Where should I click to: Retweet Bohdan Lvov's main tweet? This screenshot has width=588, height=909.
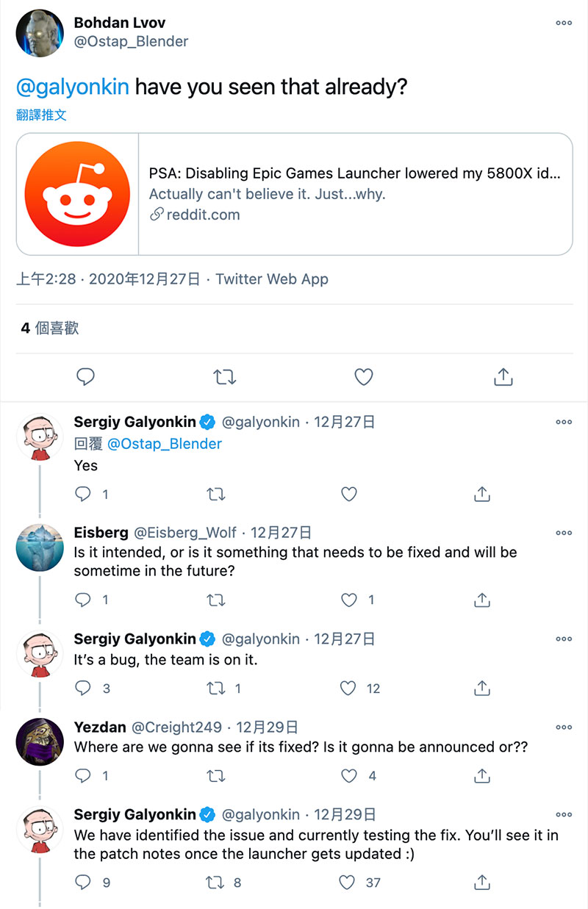point(224,377)
